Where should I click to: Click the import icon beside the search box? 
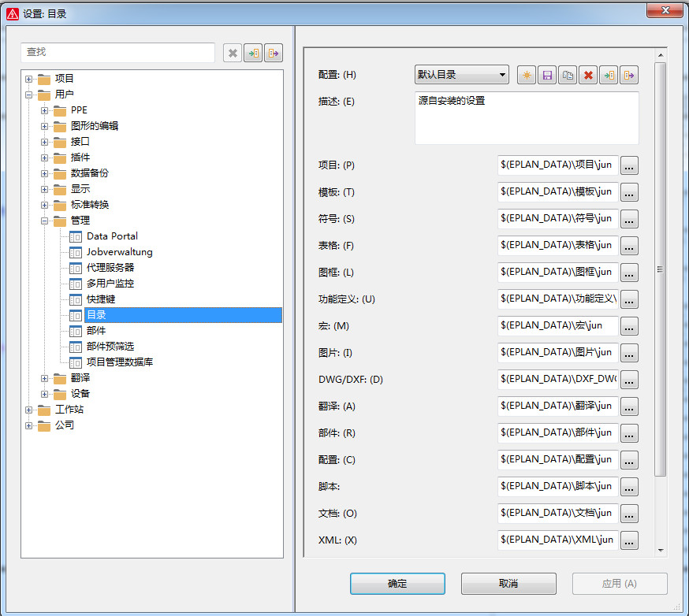tap(253, 53)
